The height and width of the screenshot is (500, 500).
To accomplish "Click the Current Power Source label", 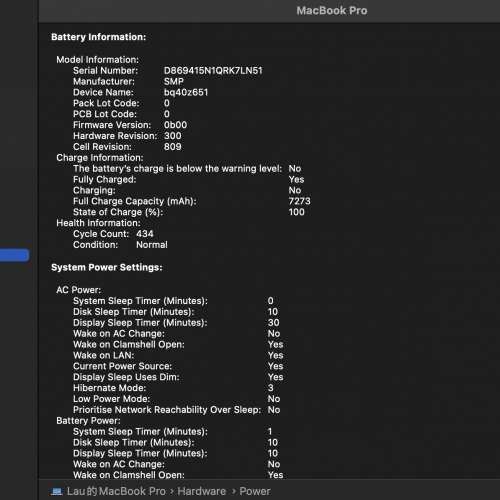I will pyautogui.click(x=122, y=366).
